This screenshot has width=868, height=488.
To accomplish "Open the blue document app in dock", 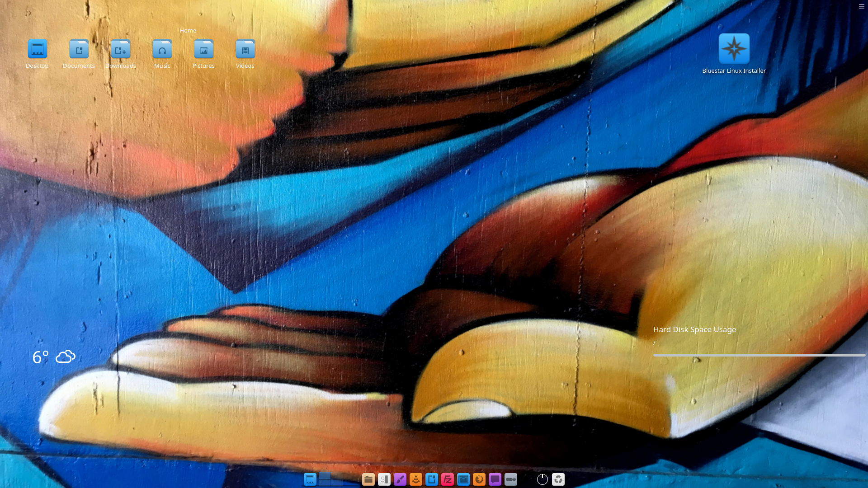I will pos(432,479).
